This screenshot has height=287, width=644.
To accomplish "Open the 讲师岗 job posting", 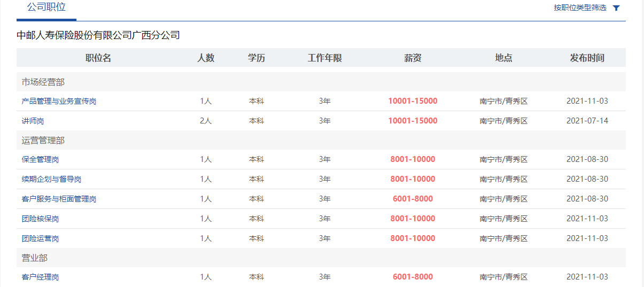I will 33,121.
